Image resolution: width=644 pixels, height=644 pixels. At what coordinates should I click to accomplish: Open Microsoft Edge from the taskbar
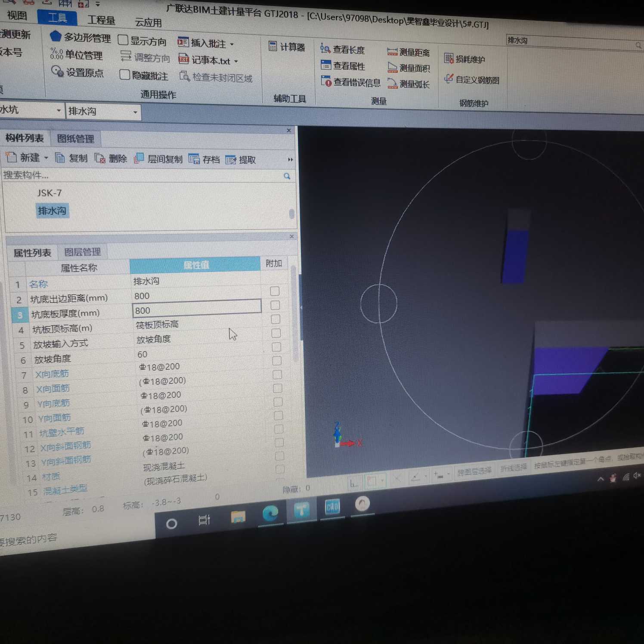270,513
